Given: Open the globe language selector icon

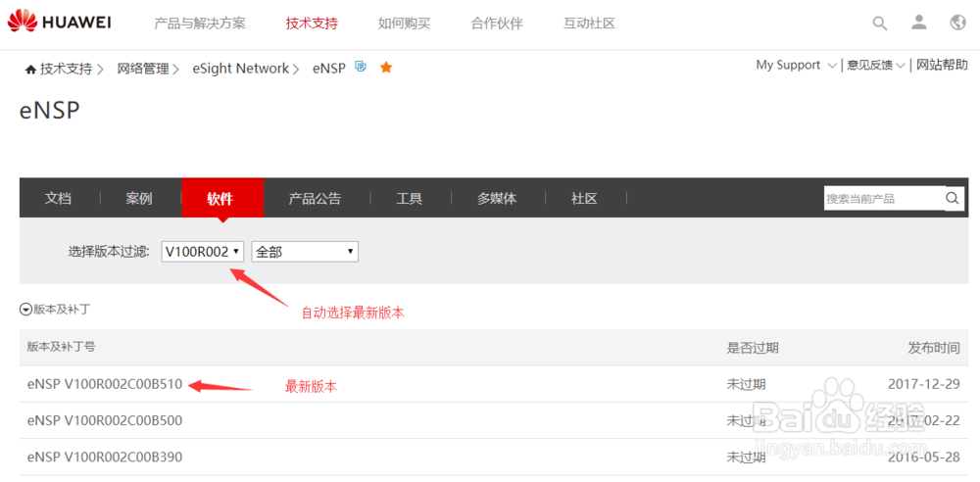Looking at the screenshot, I should (957, 24).
